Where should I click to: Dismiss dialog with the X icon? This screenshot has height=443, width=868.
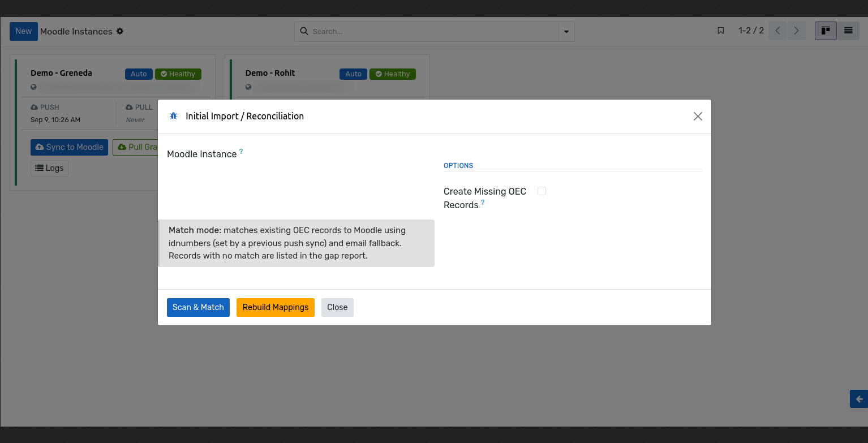[x=698, y=116]
